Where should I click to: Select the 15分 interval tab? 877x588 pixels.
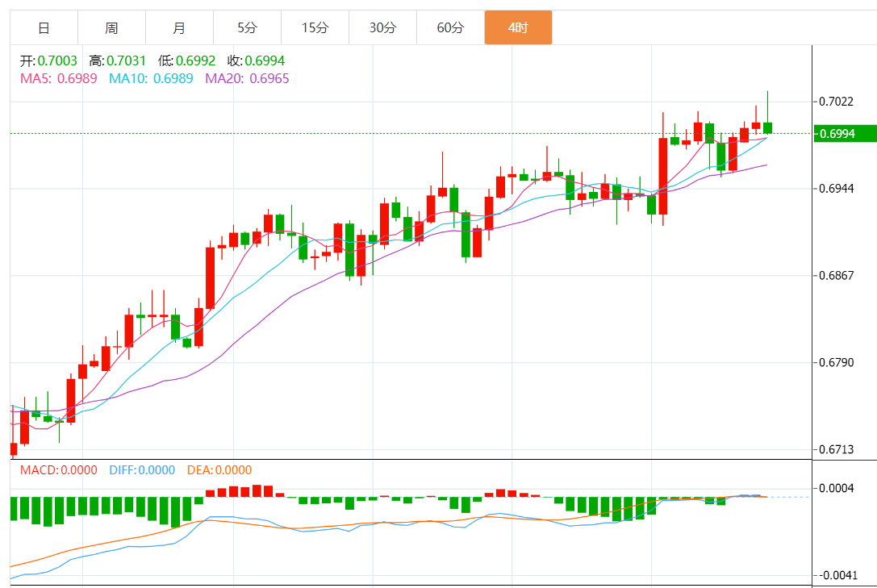(315, 28)
